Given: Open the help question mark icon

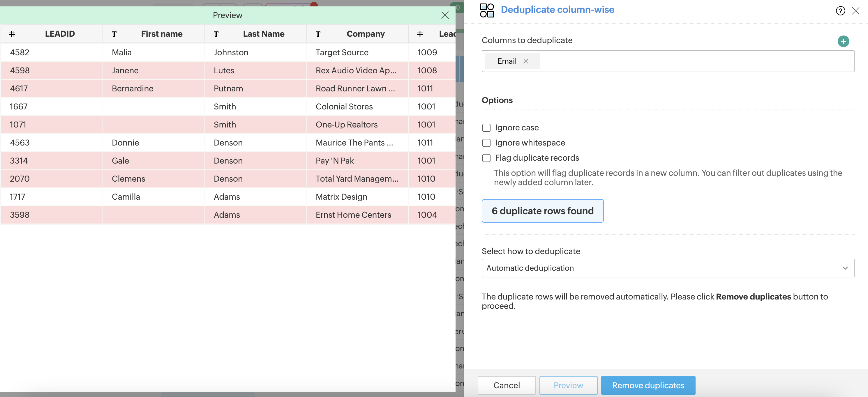Looking at the screenshot, I should tap(840, 11).
